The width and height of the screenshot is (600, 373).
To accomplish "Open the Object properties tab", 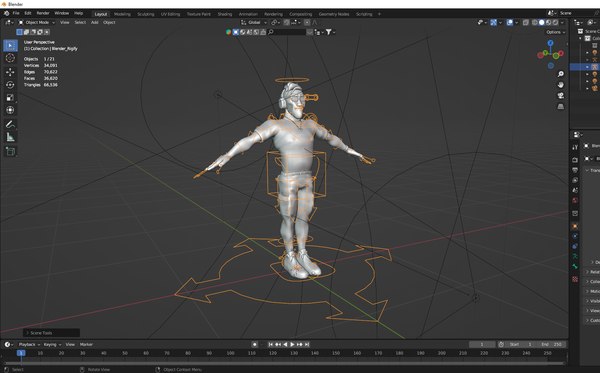I will [x=575, y=226].
